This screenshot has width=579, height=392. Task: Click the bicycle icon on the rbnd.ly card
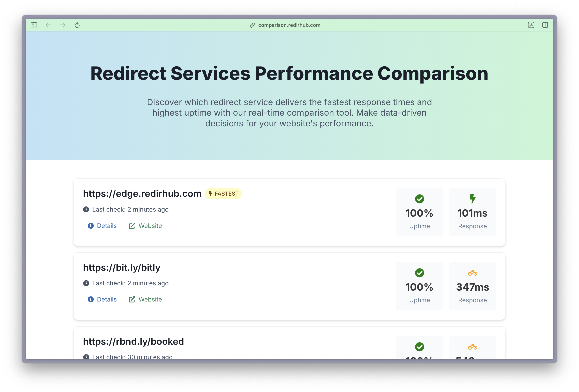tap(472, 347)
